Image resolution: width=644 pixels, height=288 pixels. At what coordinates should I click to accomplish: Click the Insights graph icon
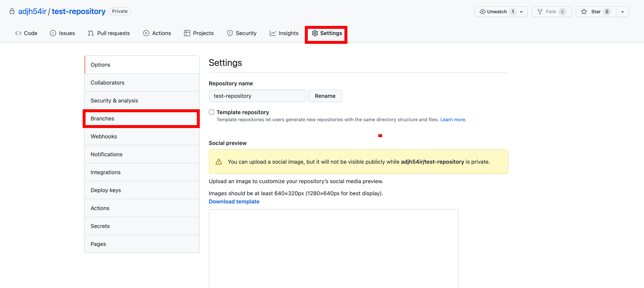pyautogui.click(x=273, y=33)
